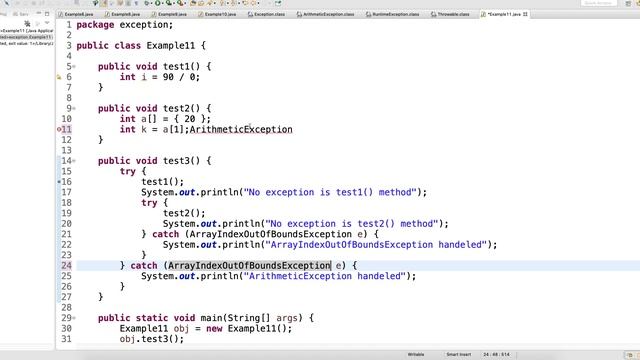Switch to the RuntimeException.class tab

tap(393, 14)
